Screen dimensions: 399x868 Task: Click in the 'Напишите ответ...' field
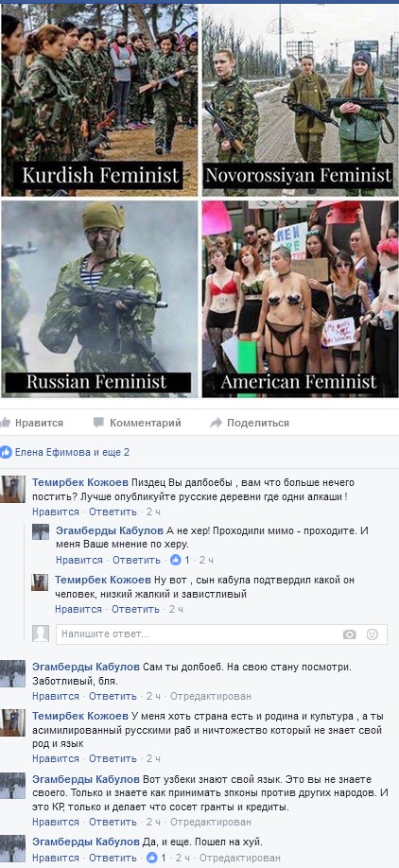coord(221,634)
